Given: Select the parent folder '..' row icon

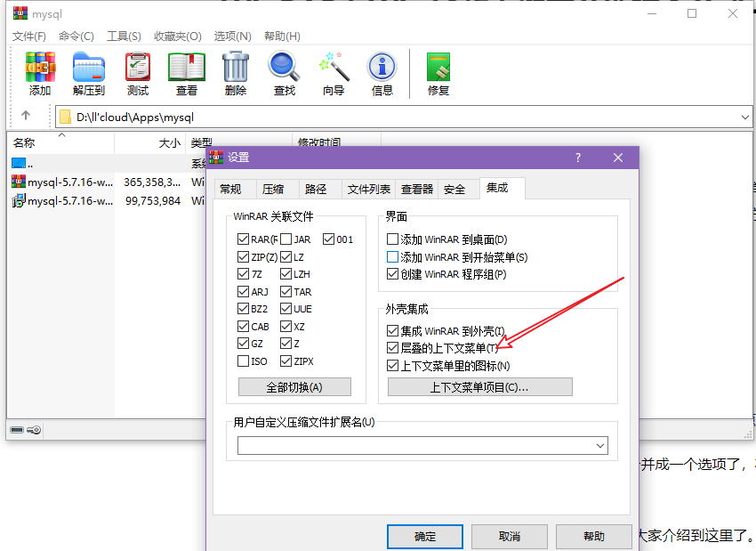Looking at the screenshot, I should coord(19,164).
